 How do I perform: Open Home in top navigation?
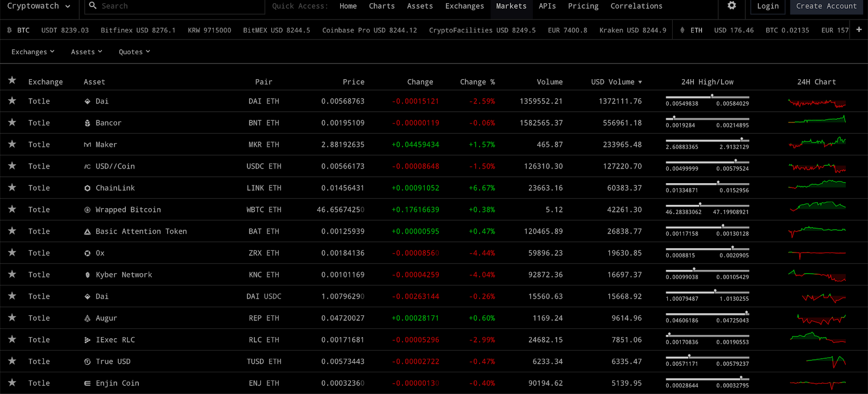pyautogui.click(x=348, y=6)
